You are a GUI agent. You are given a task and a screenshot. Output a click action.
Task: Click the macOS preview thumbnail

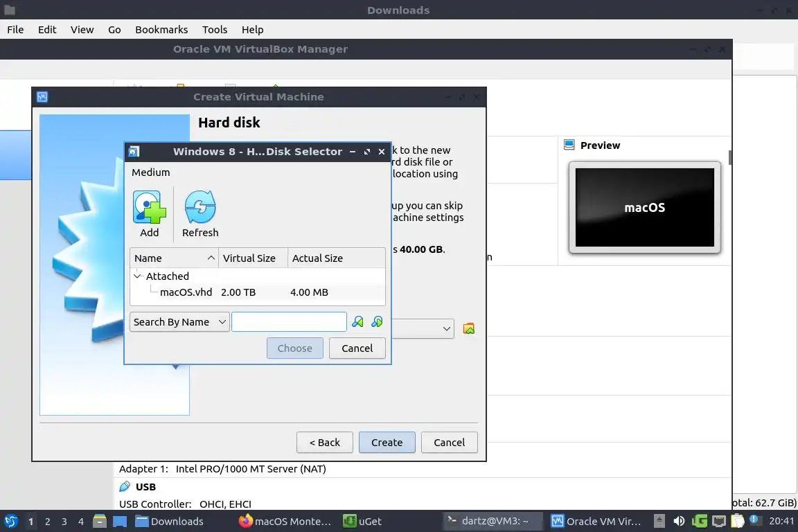tap(644, 207)
